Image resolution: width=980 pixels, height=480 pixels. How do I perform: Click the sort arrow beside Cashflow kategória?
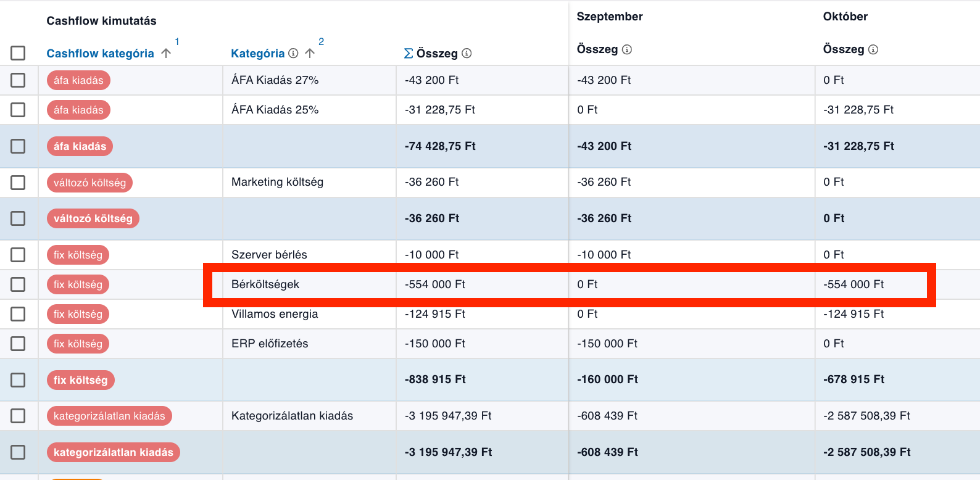pyautogui.click(x=166, y=53)
